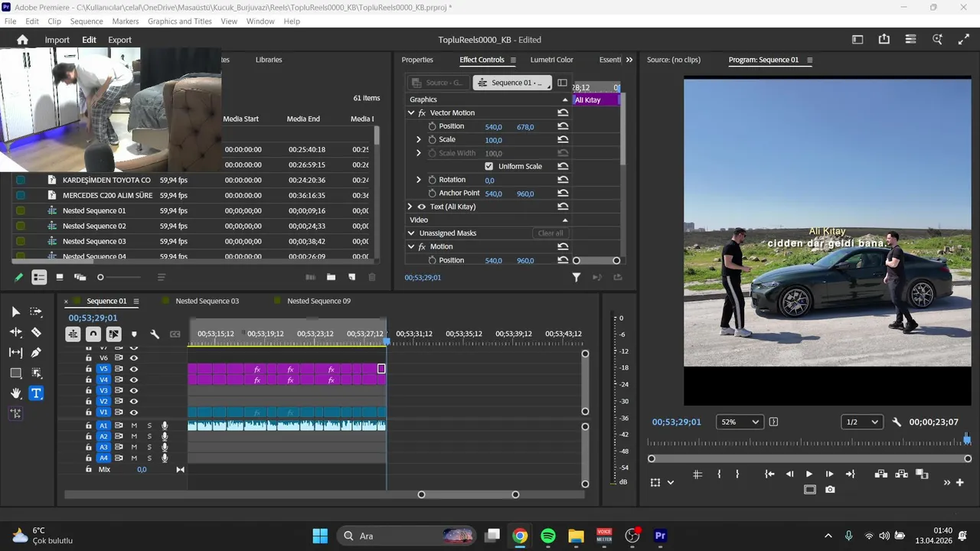
Task: Activate the Hand tool
Action: click(x=15, y=393)
